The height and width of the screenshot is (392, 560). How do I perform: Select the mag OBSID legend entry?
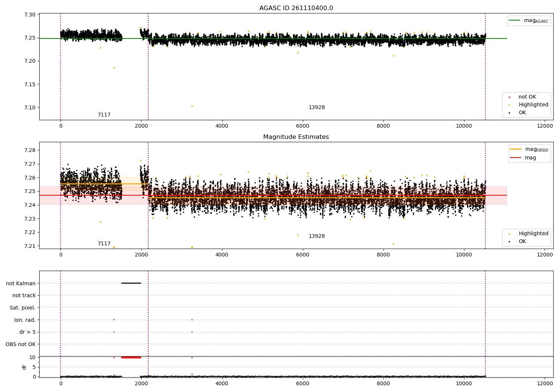[529, 149]
